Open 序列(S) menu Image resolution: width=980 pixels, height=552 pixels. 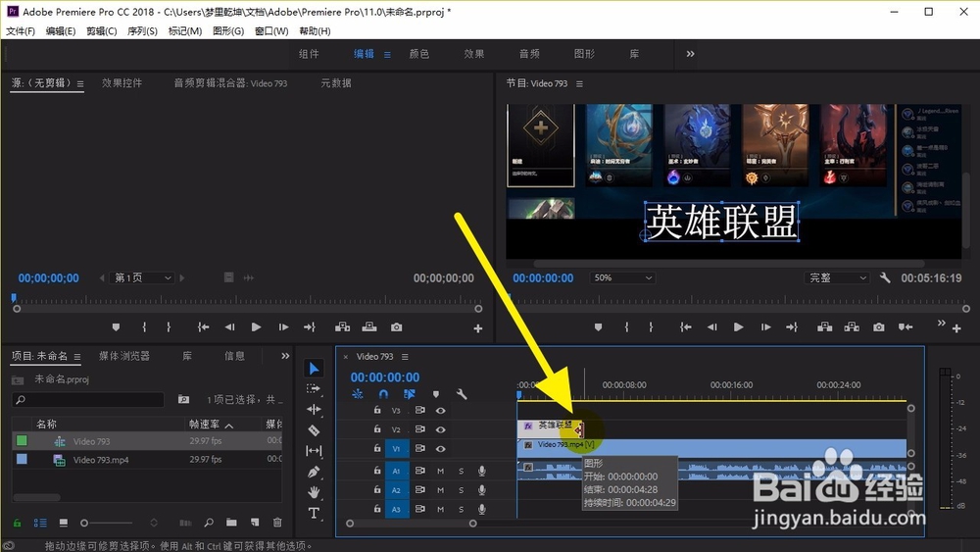(142, 30)
